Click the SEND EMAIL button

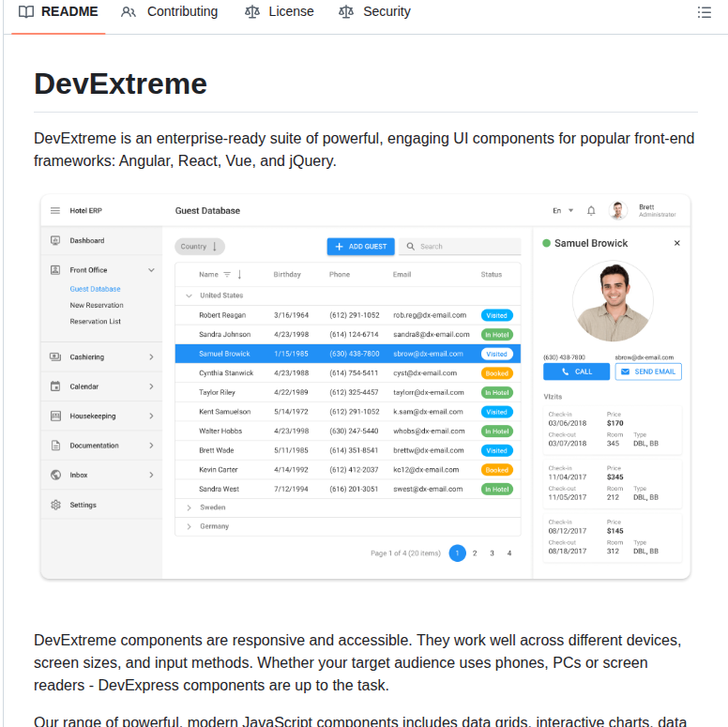pos(648,371)
